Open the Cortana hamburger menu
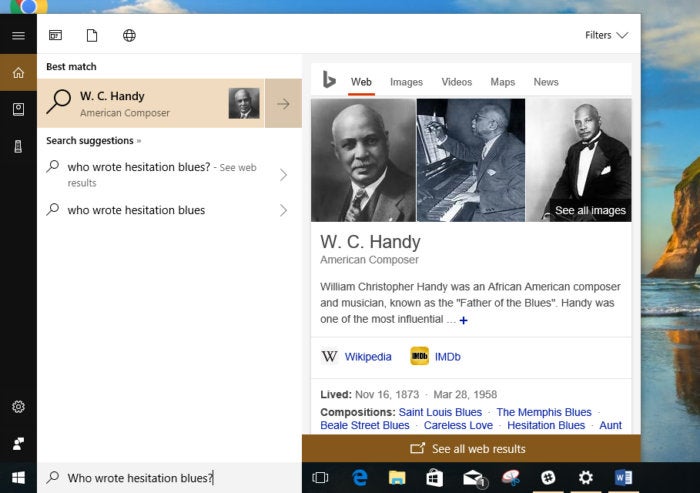The height and width of the screenshot is (493, 700). 18,35
